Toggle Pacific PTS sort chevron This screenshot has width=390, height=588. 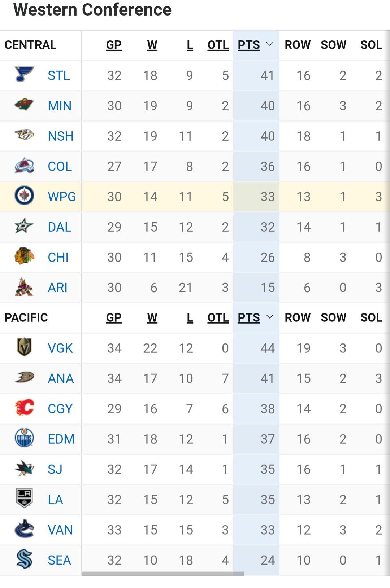click(269, 317)
